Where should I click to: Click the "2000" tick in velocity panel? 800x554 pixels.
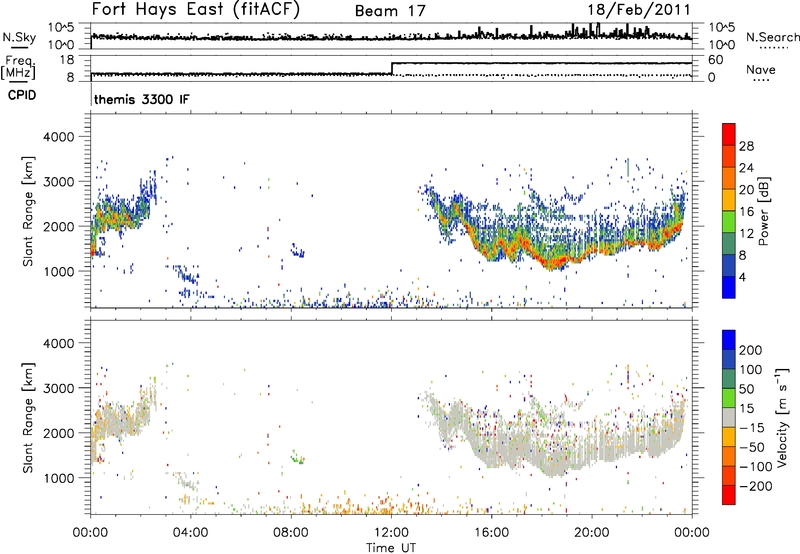[58, 433]
